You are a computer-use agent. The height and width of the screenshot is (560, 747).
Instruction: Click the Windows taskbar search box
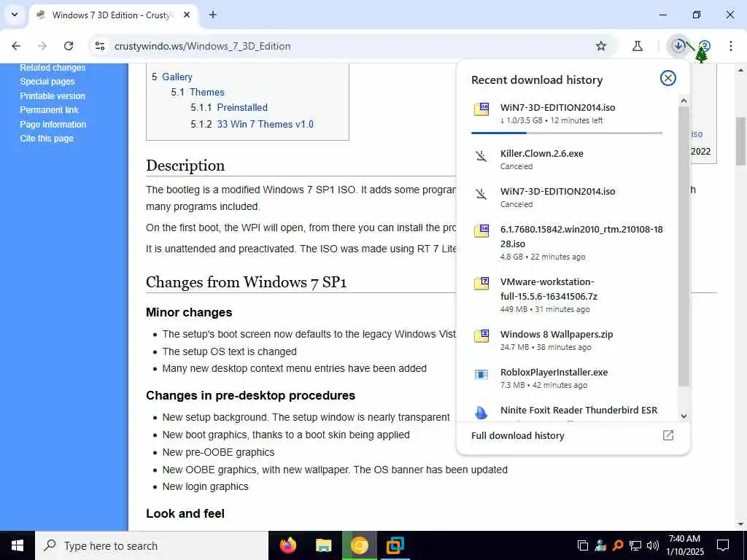click(x=152, y=545)
